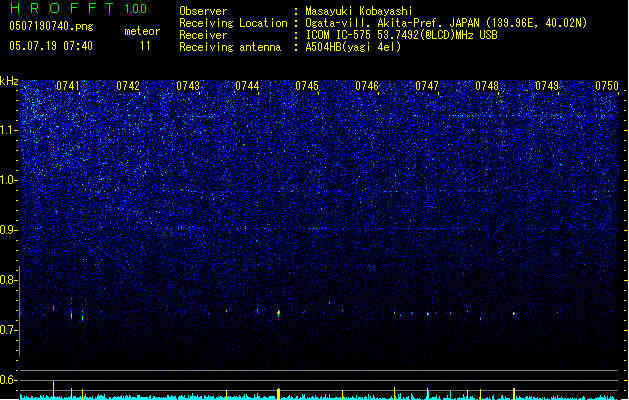Click the 0.7 kHz axis label
629x400 pixels.
(8, 330)
